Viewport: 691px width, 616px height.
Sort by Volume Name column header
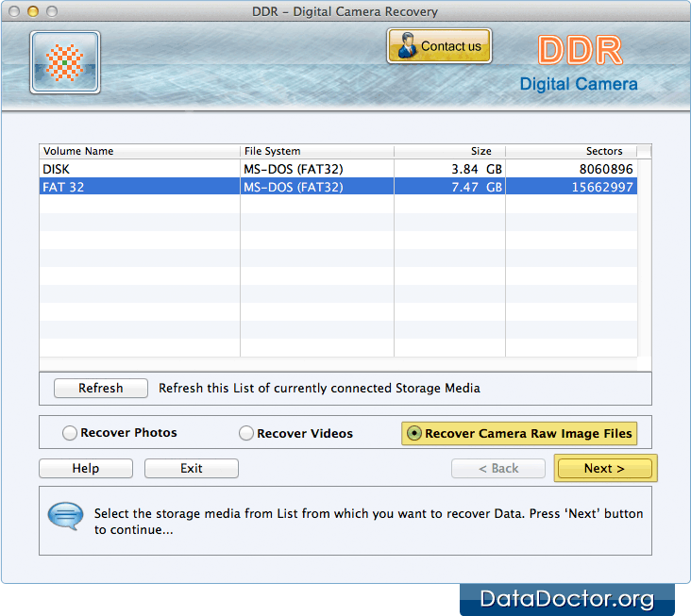140,151
